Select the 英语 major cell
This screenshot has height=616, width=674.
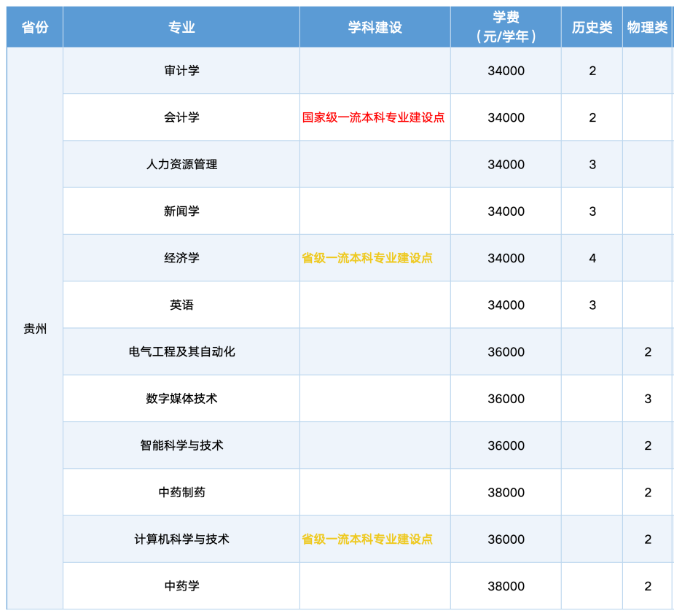click(181, 305)
